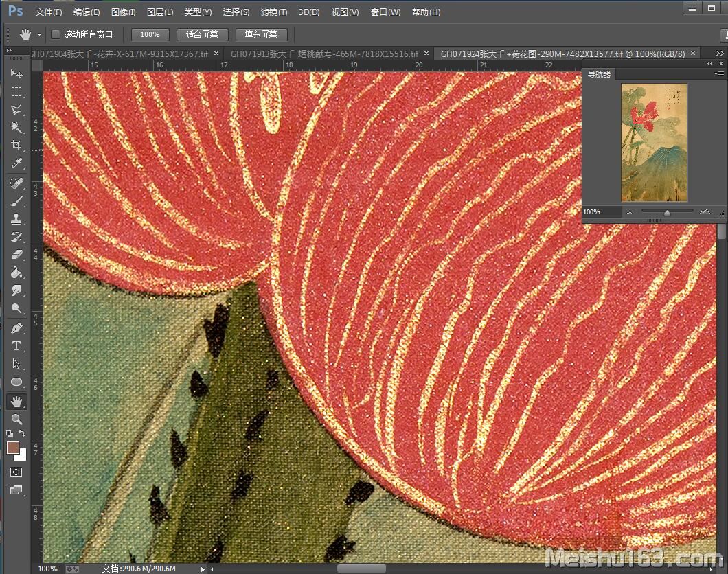Toggle Quick Mask mode
The width and height of the screenshot is (728, 574).
click(16, 472)
